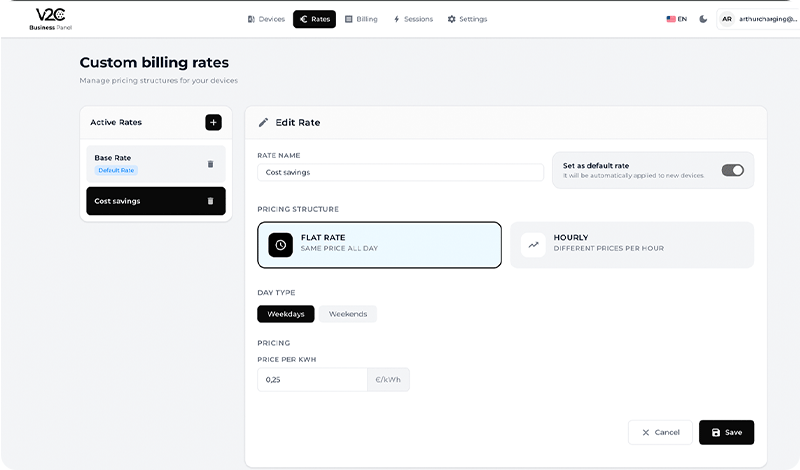The width and height of the screenshot is (800, 470).
Task: Open the Sessions tab
Action: tap(413, 19)
